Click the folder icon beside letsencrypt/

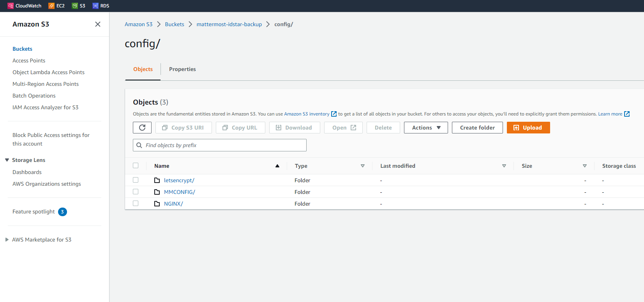157,180
